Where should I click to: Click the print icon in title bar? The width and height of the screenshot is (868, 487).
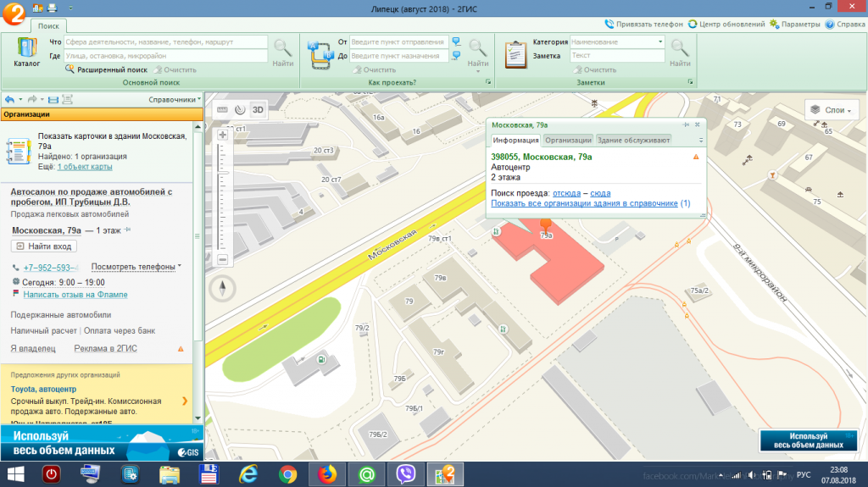53,8
